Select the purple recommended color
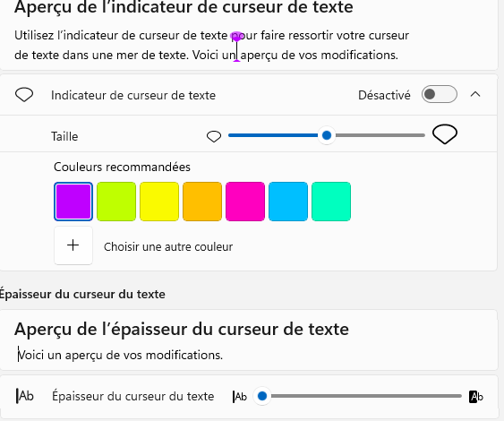The height and width of the screenshot is (421, 504). coord(73,202)
